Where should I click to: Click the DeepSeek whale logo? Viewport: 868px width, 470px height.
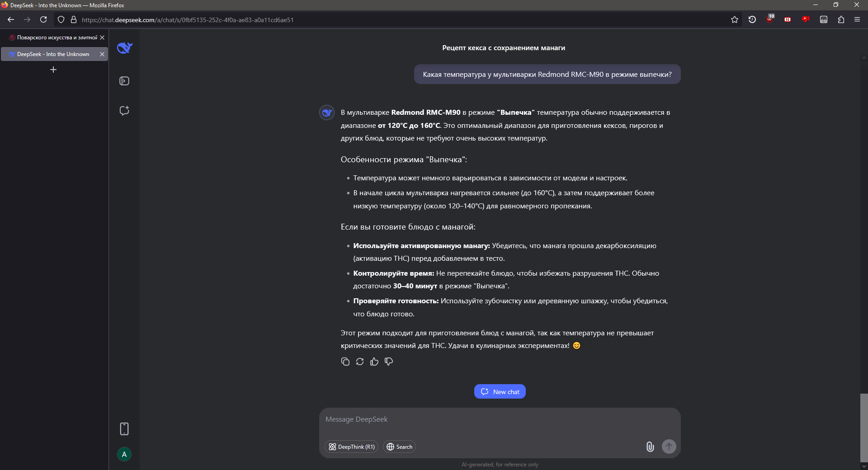point(124,48)
